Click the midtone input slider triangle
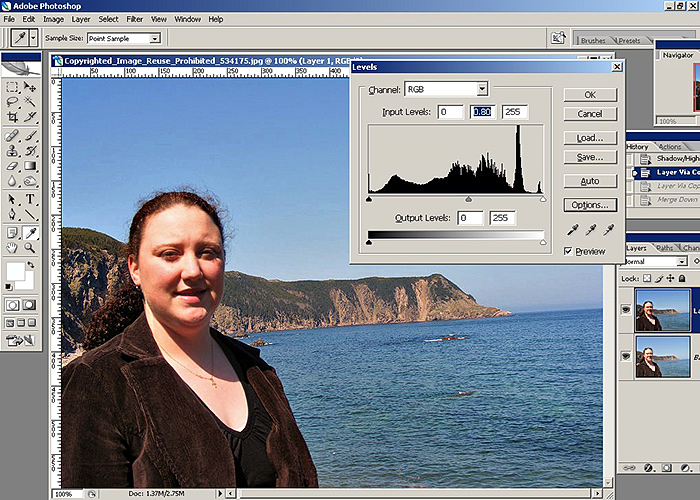The image size is (700, 500). tap(468, 199)
